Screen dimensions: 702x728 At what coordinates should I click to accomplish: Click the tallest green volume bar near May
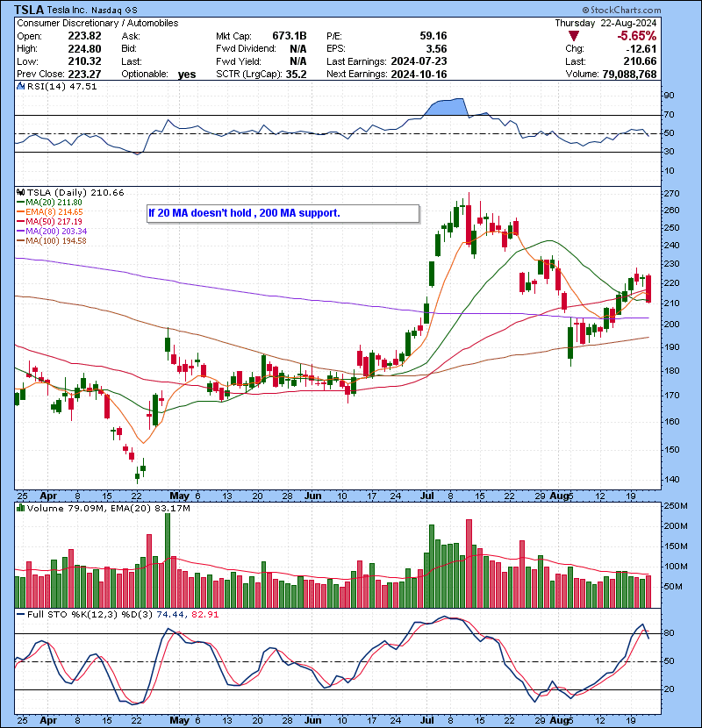[168, 560]
